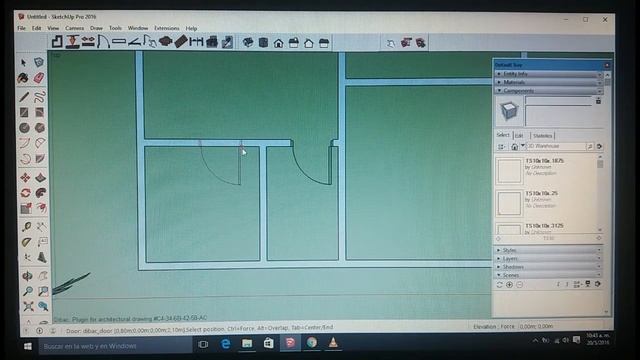
Task: Select TS 10x10x.25 component thumbnail
Action: pos(509,203)
